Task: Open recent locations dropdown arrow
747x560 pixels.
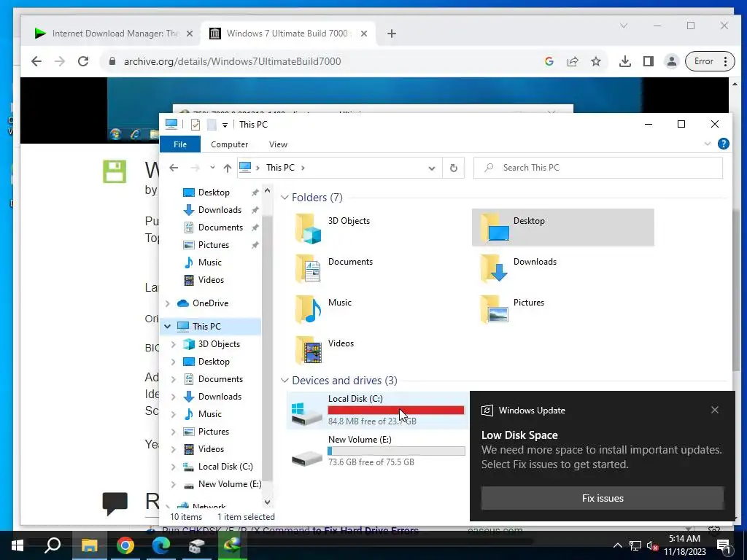Action: coord(212,168)
